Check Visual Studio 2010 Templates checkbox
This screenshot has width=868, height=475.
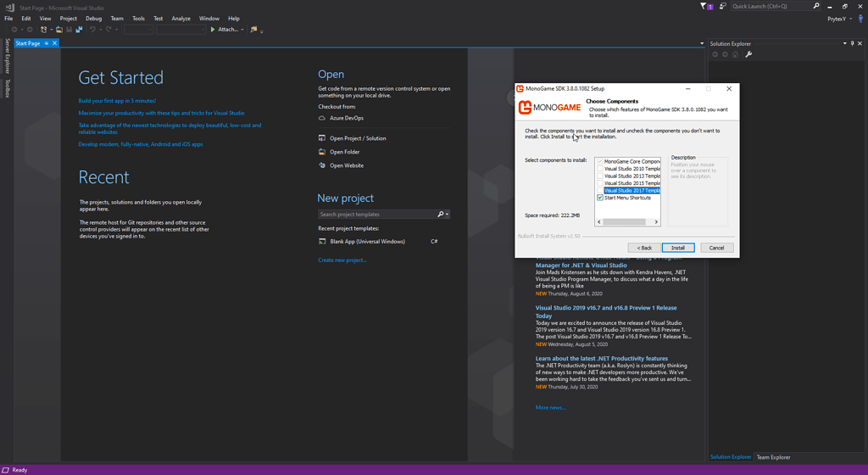[600, 169]
